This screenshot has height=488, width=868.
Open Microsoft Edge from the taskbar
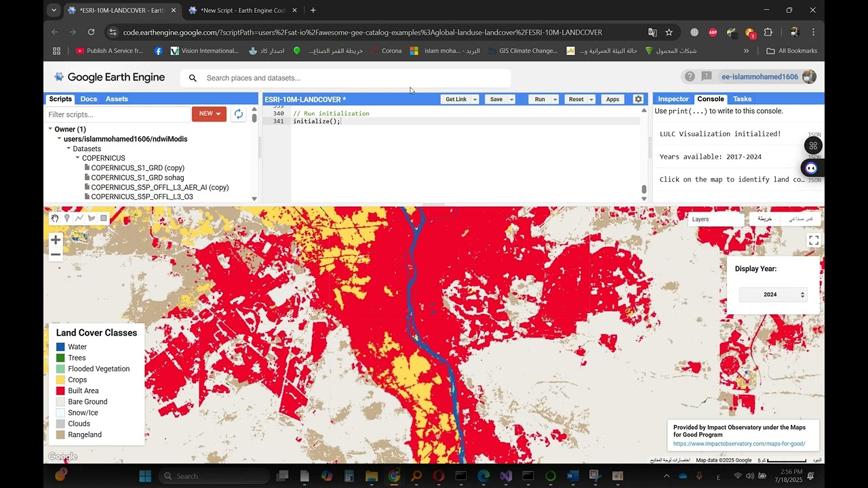(484, 476)
